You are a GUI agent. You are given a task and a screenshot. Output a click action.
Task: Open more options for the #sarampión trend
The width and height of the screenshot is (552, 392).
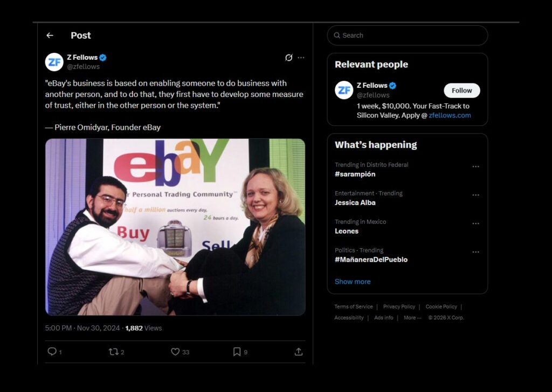click(475, 167)
